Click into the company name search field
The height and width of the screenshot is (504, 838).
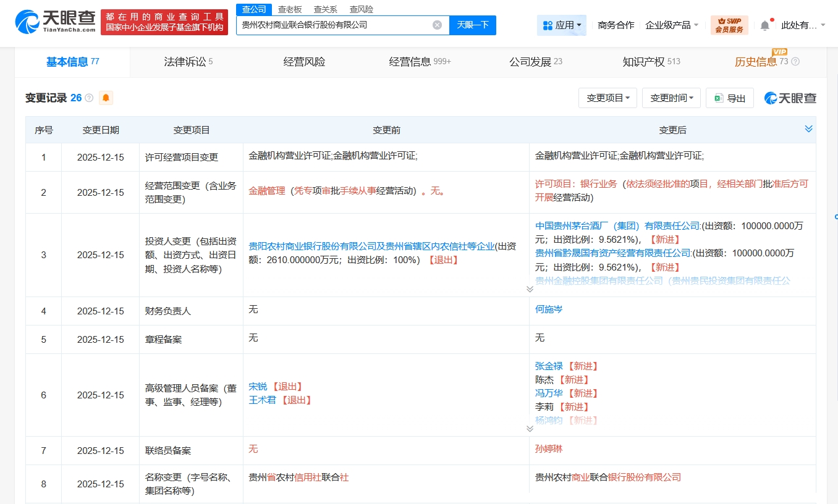[x=334, y=25]
